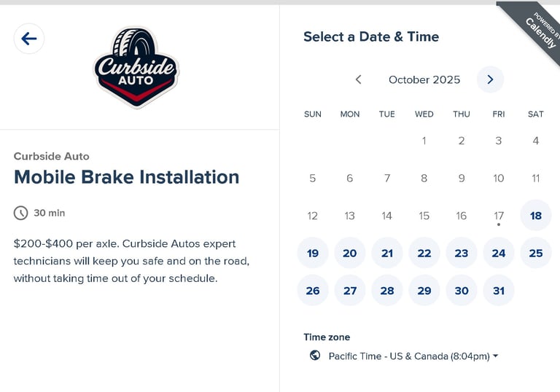Viewport: 560px width, 392px height.
Task: Select October 26 on the calendar
Action: (313, 290)
